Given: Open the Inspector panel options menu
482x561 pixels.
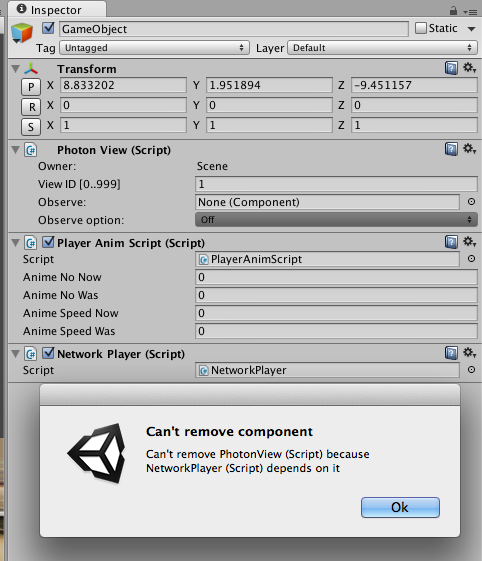Looking at the screenshot, I should (x=471, y=12).
